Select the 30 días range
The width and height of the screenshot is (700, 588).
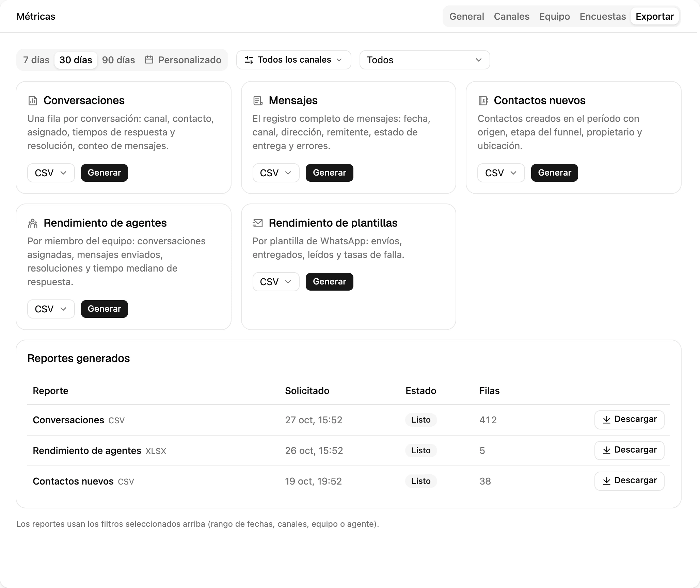click(76, 60)
